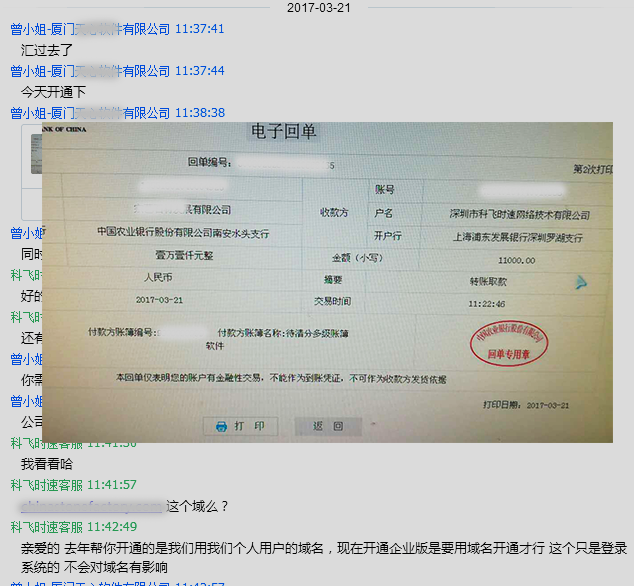
Task: Click the 电子回单 title on the receipt
Action: [x=285, y=133]
